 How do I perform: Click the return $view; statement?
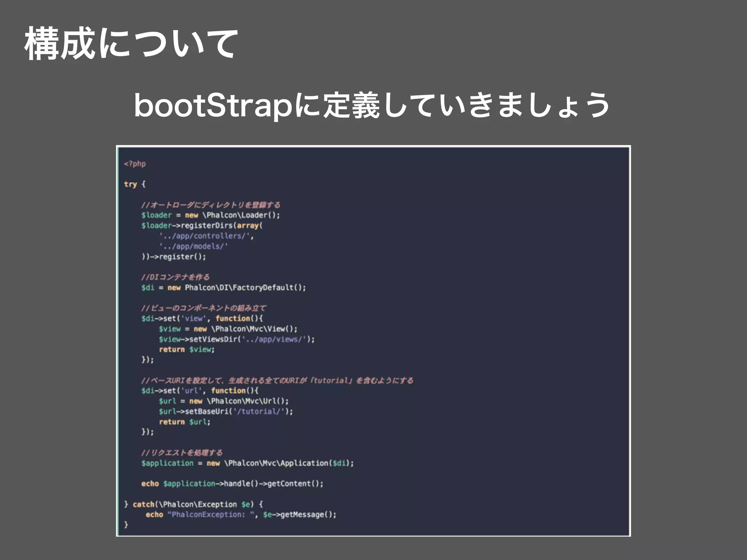click(x=187, y=349)
